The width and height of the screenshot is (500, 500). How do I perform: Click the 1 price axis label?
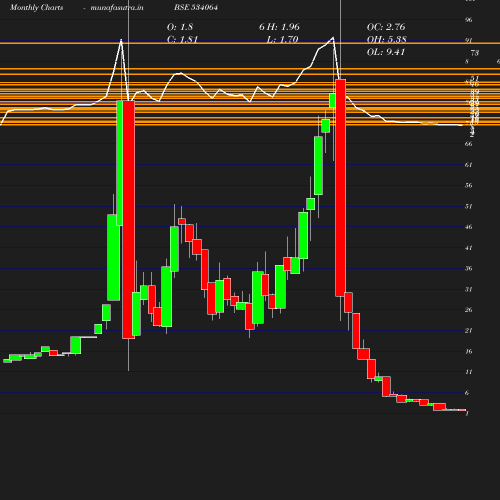tap(467, 414)
